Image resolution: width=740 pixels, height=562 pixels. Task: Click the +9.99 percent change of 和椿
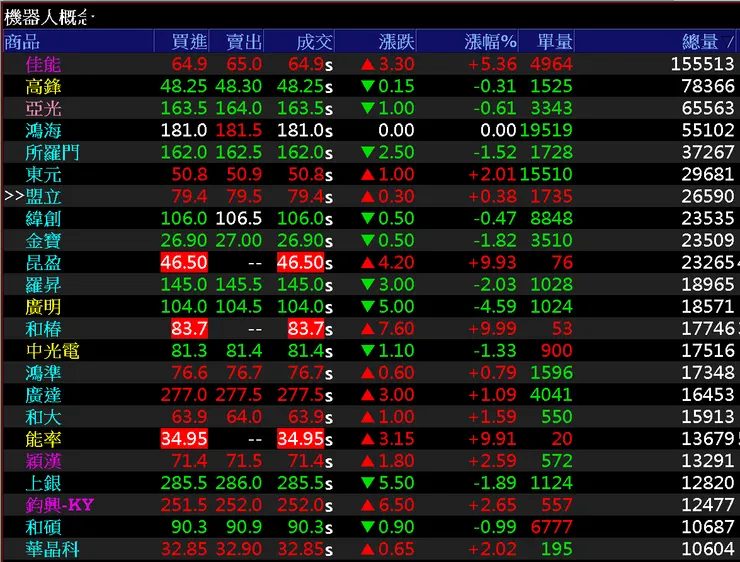[492, 328]
